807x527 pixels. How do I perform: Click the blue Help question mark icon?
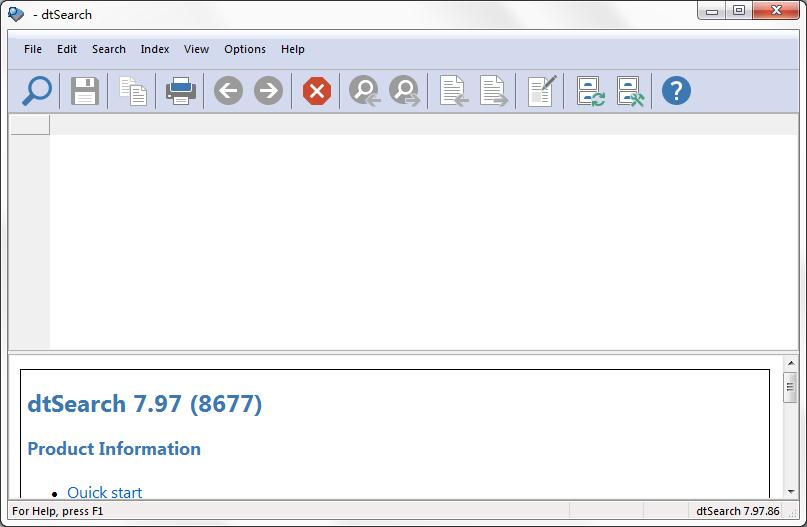676,91
